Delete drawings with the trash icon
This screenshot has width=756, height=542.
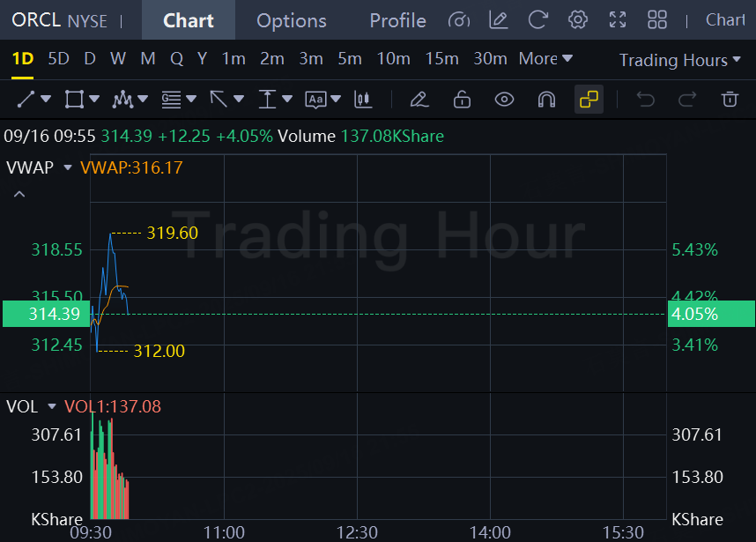point(730,100)
